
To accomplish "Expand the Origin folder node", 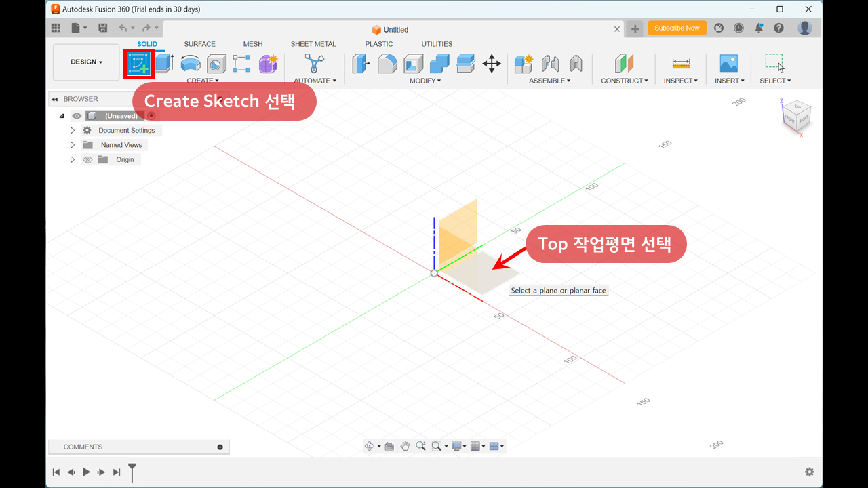I will [73, 160].
